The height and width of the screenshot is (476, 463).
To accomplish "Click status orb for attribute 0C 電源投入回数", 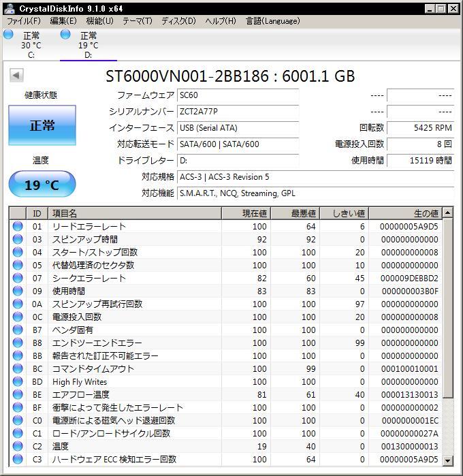I will (x=18, y=317).
